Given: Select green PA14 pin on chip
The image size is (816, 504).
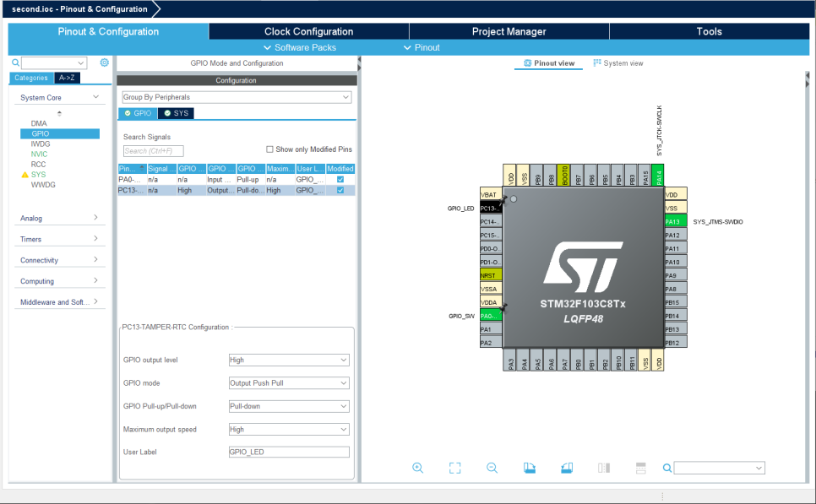Looking at the screenshot, I should point(658,176).
